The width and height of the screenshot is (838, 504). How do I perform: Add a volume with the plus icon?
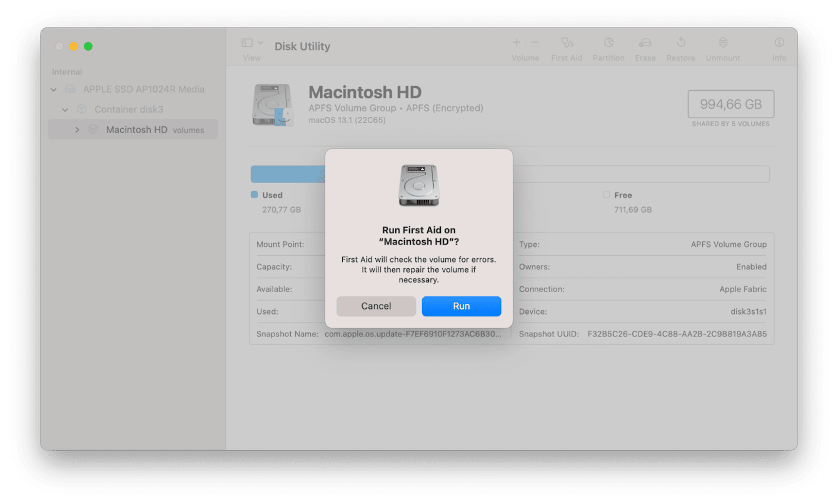click(x=516, y=43)
